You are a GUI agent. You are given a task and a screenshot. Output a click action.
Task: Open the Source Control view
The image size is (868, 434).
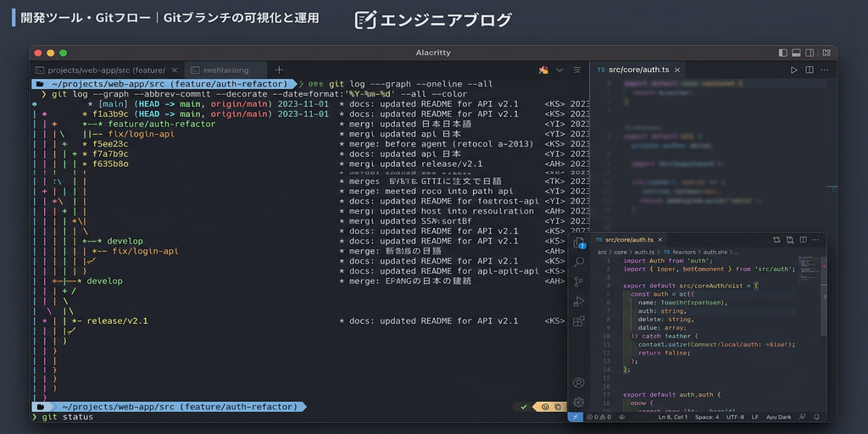tap(578, 282)
